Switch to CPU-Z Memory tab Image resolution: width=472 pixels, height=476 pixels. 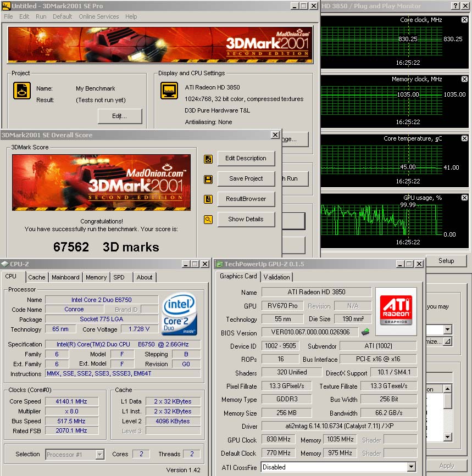(x=96, y=277)
